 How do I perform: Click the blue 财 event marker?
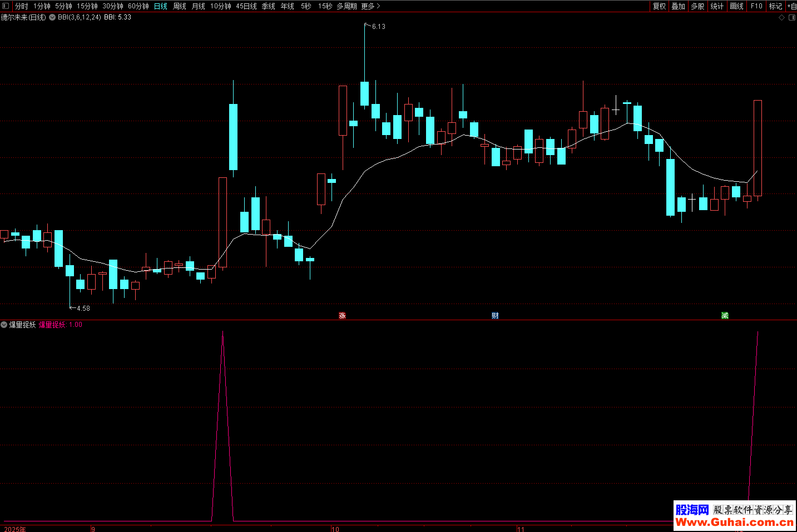[x=495, y=316]
